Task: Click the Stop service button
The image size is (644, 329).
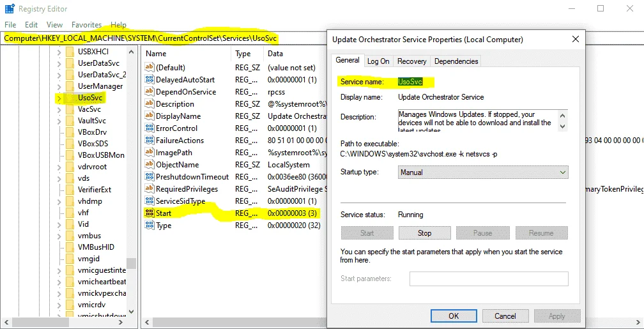Action: [424, 233]
